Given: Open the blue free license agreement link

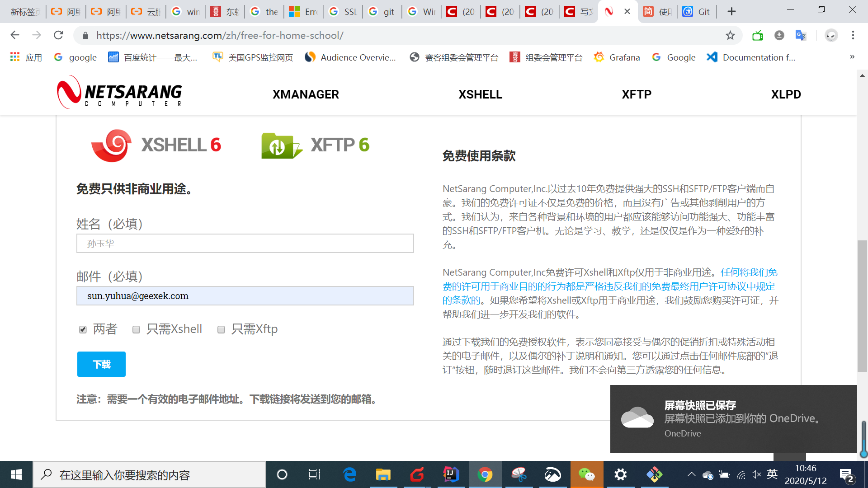Looking at the screenshot, I should [588, 286].
